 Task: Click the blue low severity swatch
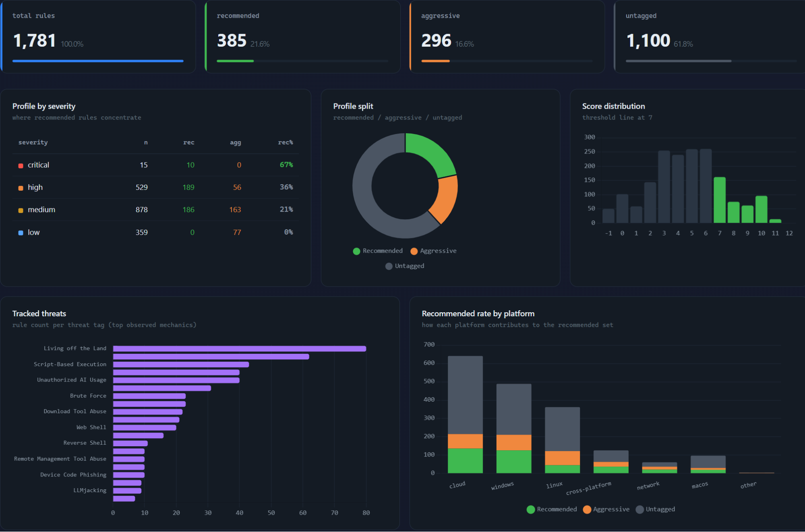(21, 233)
